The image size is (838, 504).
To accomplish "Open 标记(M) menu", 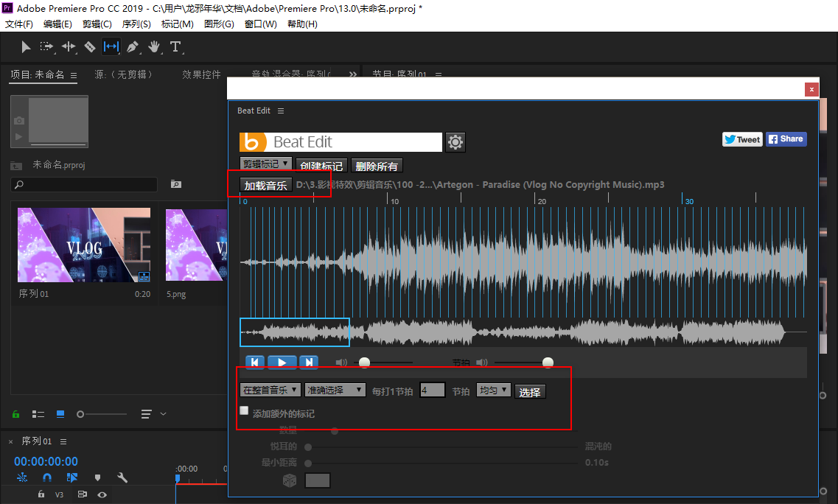I will [178, 24].
